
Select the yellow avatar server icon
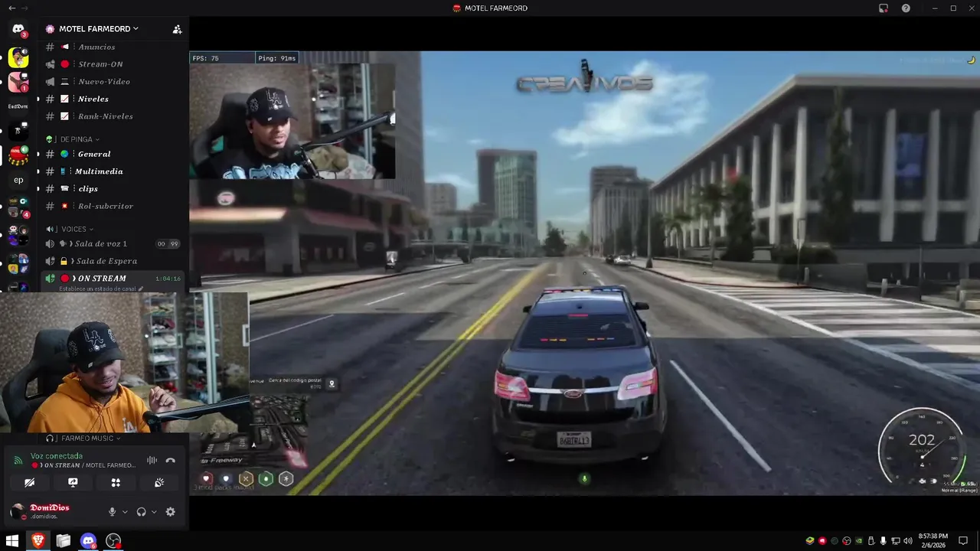pos(18,57)
